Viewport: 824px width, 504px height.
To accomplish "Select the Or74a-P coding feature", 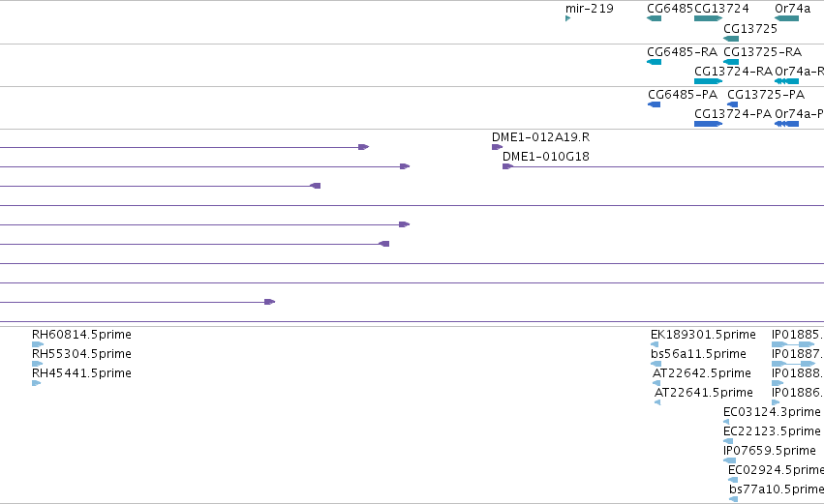I will [x=786, y=124].
